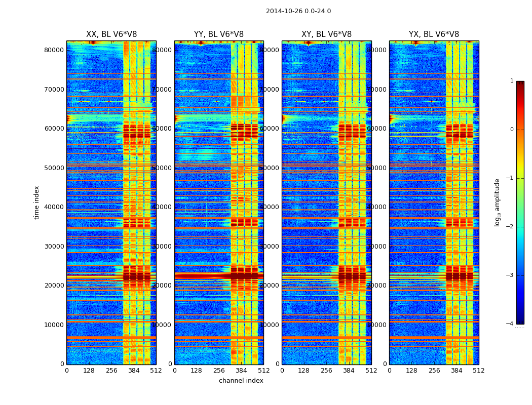Click the "XY, BL V6*V8" subplot title
Image resolution: width=532 pixels, height=405 pixels.
click(x=326, y=34)
